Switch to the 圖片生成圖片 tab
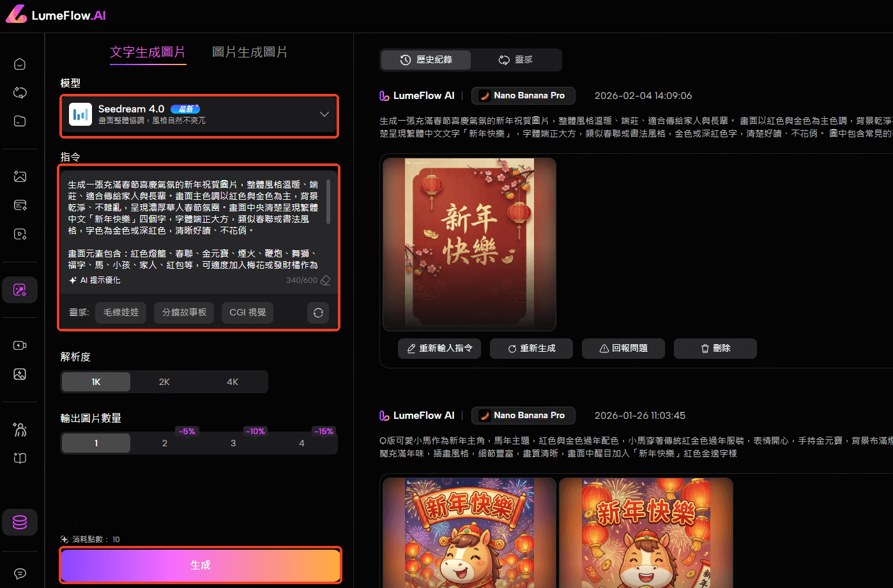The width and height of the screenshot is (893, 588). tap(249, 52)
